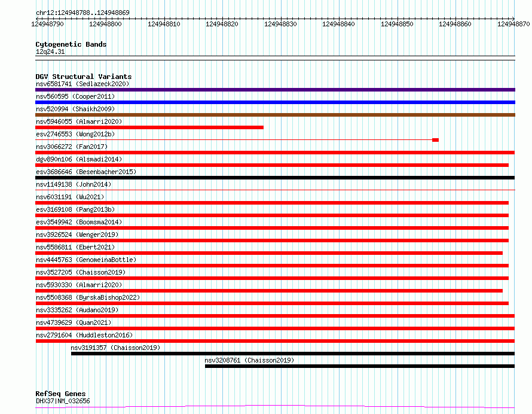Open nsv3066272 (Fan2017) label
This screenshot has width=532, height=414.
click(x=72, y=147)
